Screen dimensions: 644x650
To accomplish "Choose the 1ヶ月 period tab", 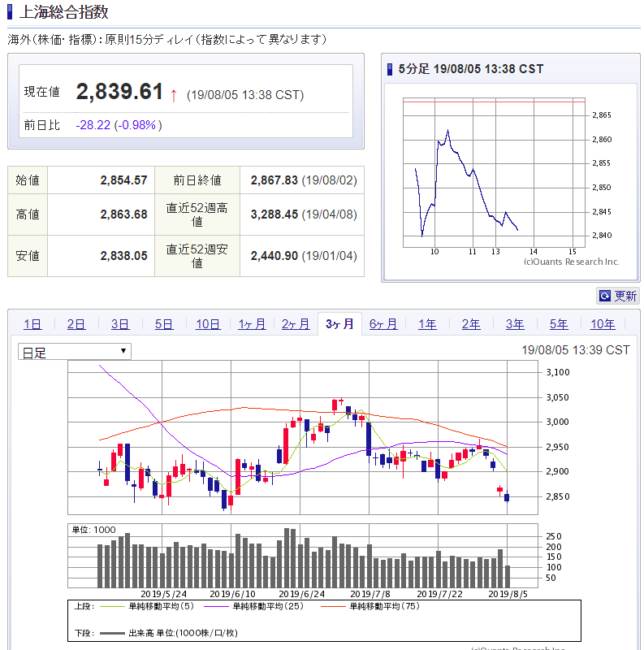I will (252, 324).
